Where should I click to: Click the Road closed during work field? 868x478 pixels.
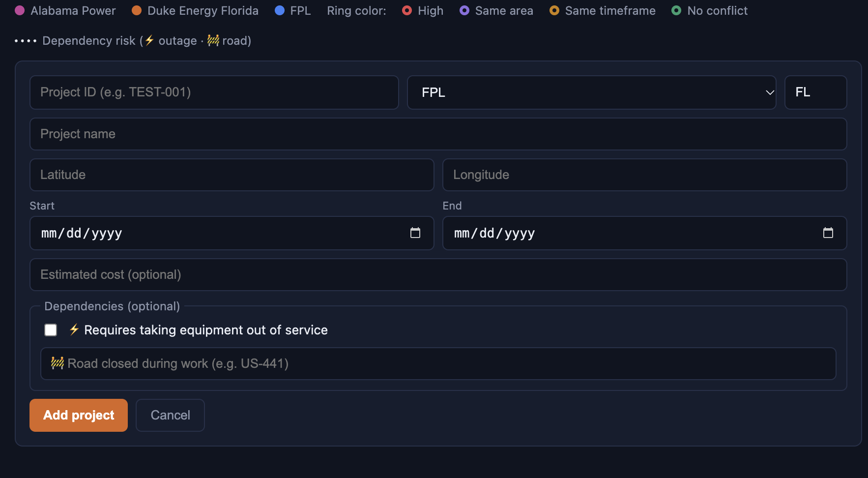(x=438, y=364)
